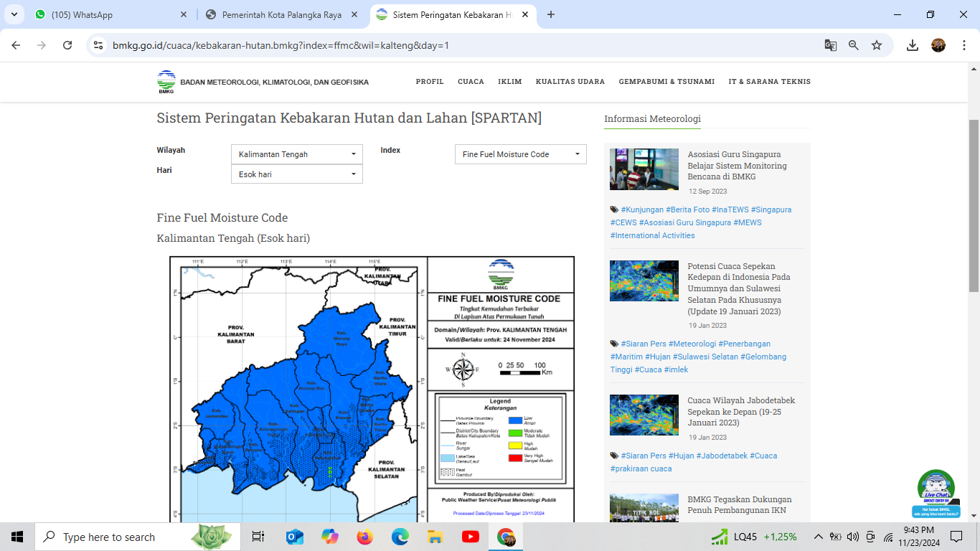Select the Sistem Peringatan Kebakaran tab
The height and width of the screenshot is (551, 980).
452,14
